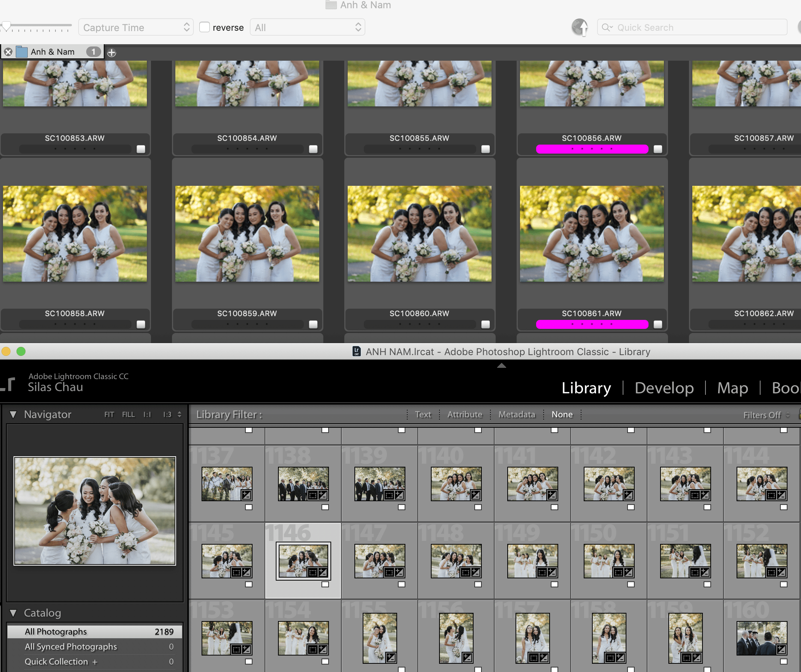Click the Quick Search magnifier icon
This screenshot has height=672, width=801.
[x=606, y=27]
